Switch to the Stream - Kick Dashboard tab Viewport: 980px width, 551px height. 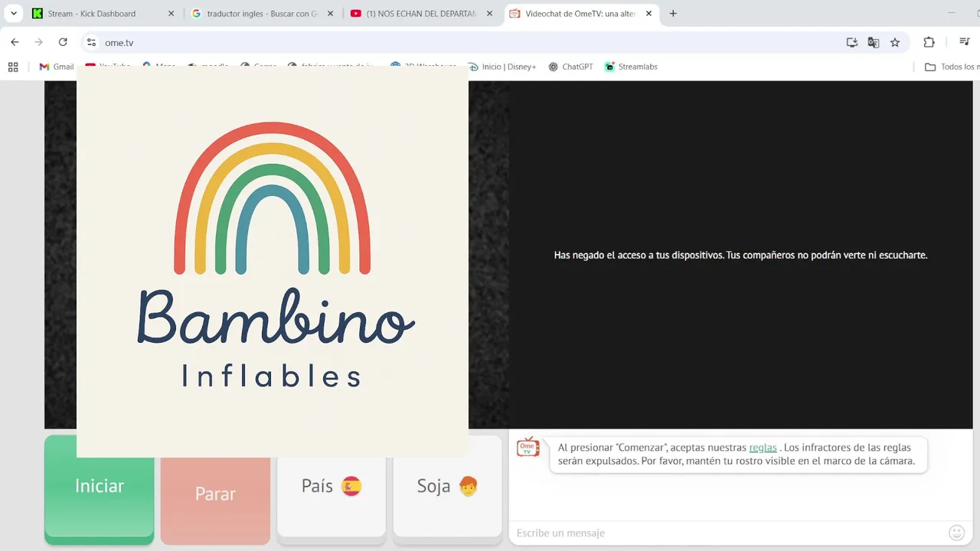[x=103, y=13]
